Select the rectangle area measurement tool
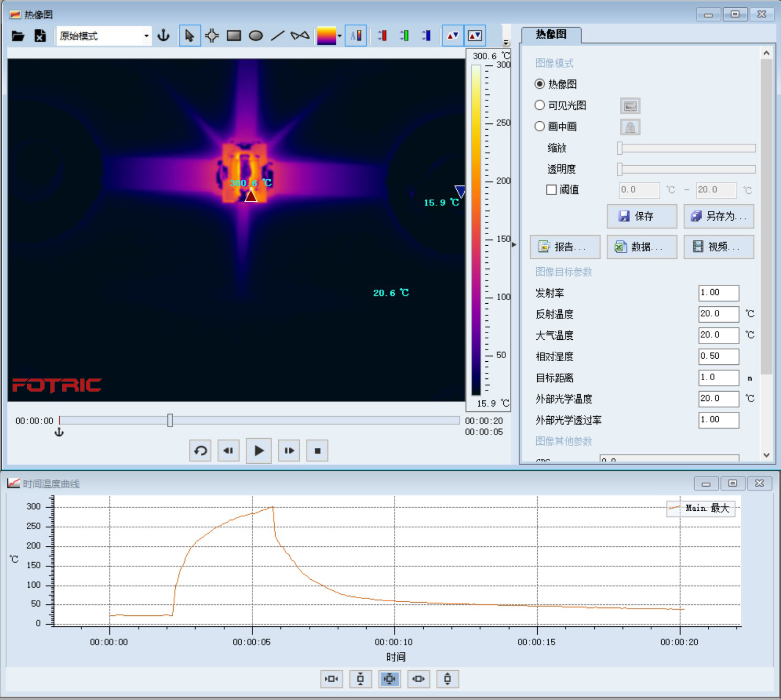The height and width of the screenshot is (700, 781). tap(234, 36)
